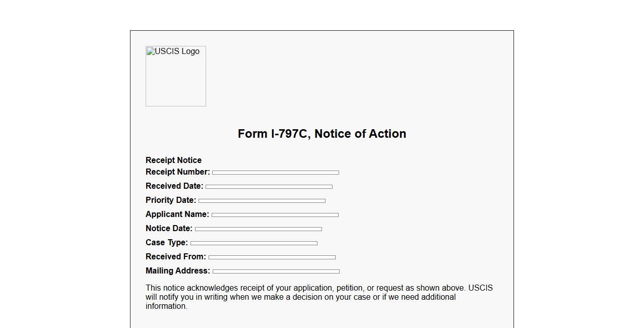Click the "Applicant Name:" label
The width and height of the screenshot is (644, 328).
tap(177, 214)
